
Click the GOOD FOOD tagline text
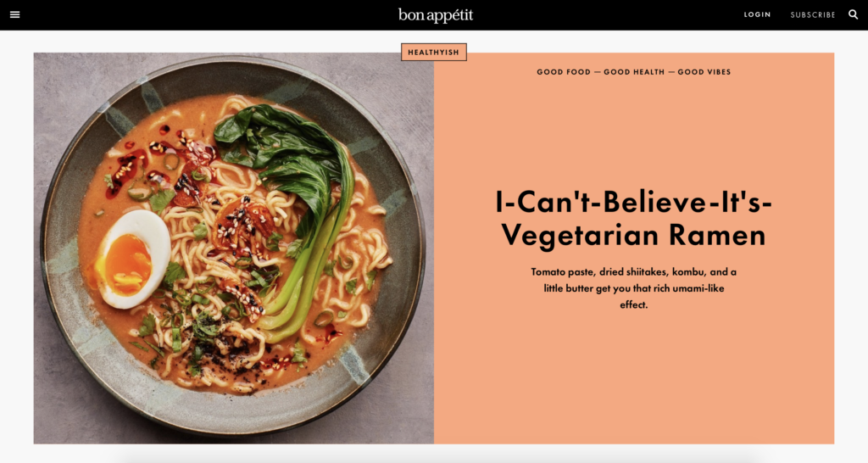click(564, 72)
